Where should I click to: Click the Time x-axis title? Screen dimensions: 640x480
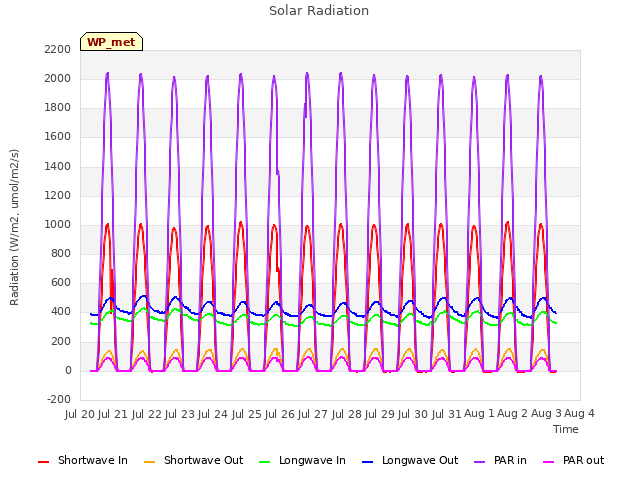click(566, 429)
